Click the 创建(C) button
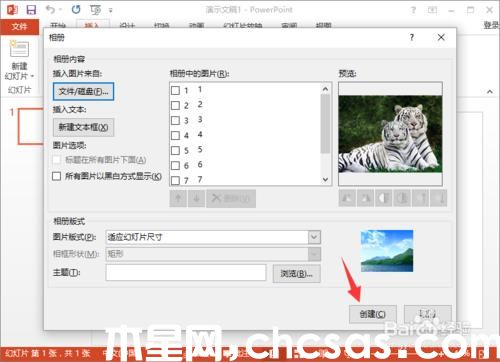This screenshot has width=500, height=362. [373, 314]
